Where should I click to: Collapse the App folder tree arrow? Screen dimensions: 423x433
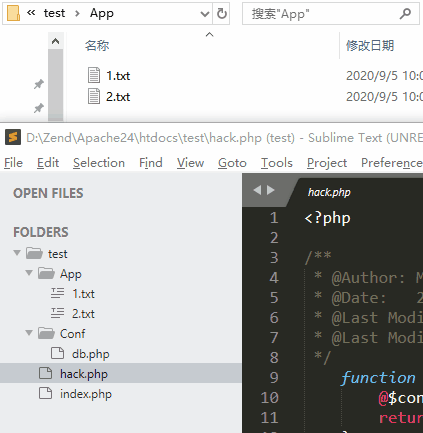click(x=29, y=273)
